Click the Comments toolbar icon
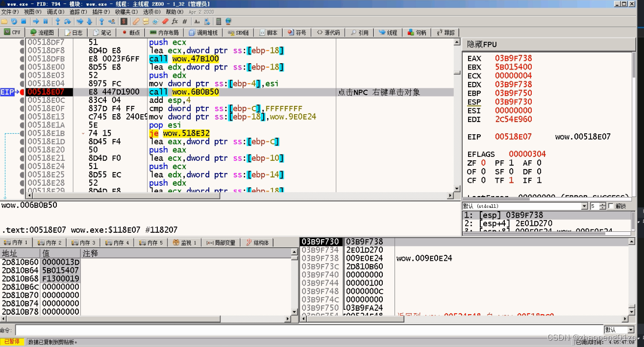This screenshot has width=644, height=347. tap(146, 22)
